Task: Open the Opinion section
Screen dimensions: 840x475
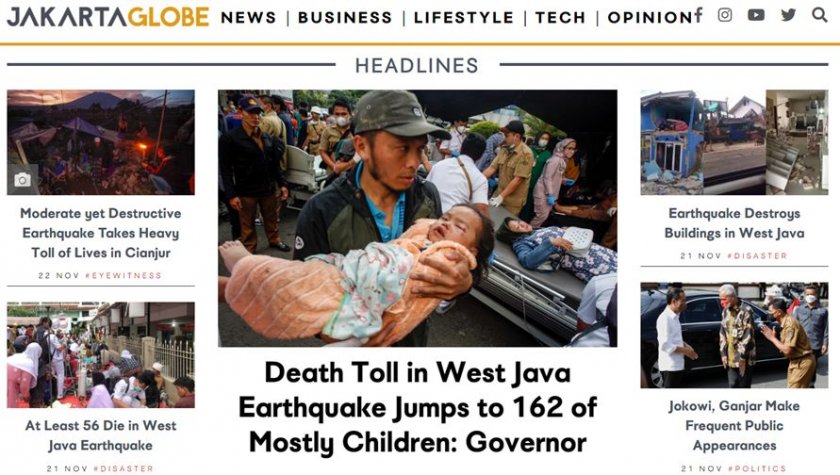Action: (x=650, y=18)
